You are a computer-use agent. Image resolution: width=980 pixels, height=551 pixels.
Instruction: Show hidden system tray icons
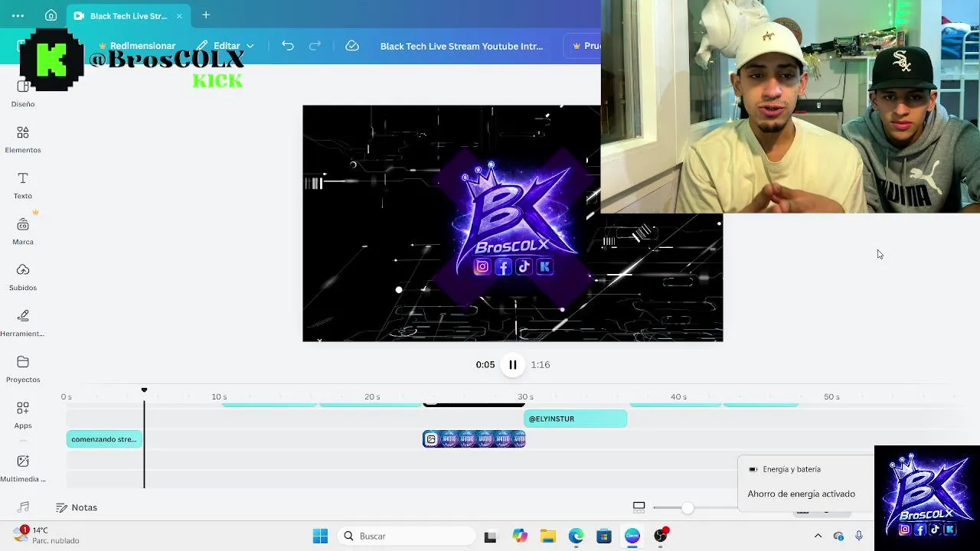click(x=818, y=536)
